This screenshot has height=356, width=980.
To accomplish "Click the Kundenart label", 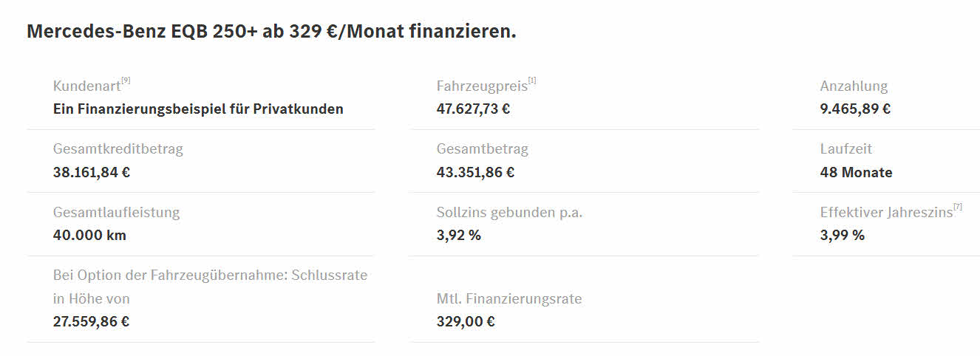I will point(86,86).
